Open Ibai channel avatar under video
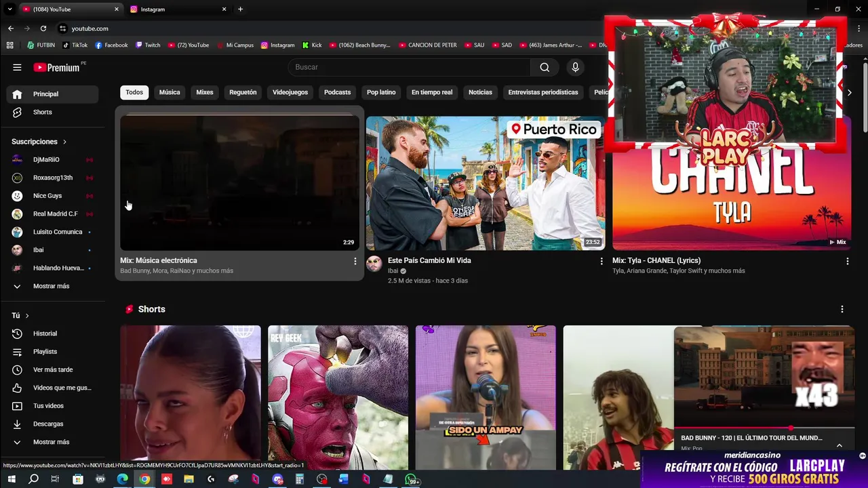 (374, 264)
